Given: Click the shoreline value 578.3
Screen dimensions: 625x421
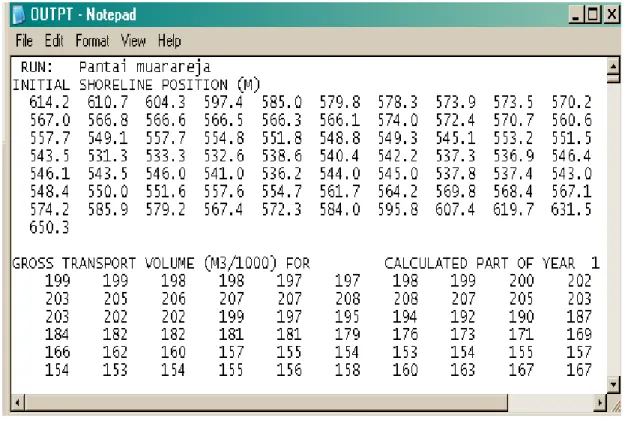Looking at the screenshot, I should point(398,102).
